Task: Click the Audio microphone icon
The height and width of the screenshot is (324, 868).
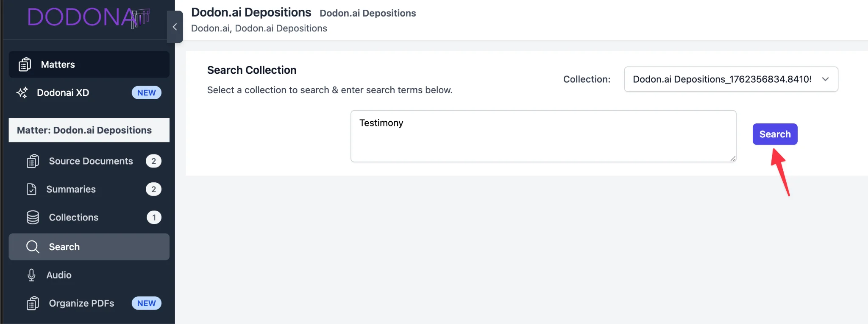Action: [31, 275]
